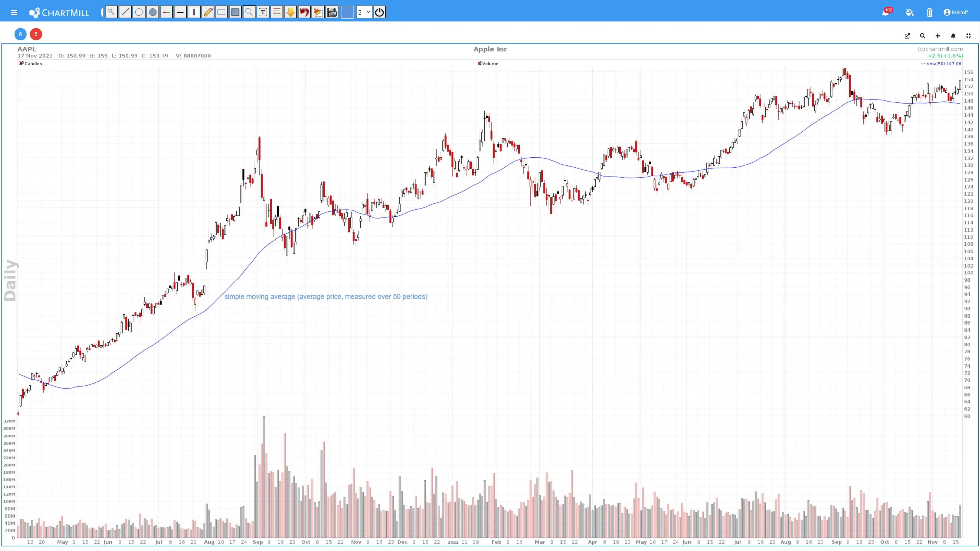
Task: Click the Sep label near 320M volume spike
Action: [258, 542]
